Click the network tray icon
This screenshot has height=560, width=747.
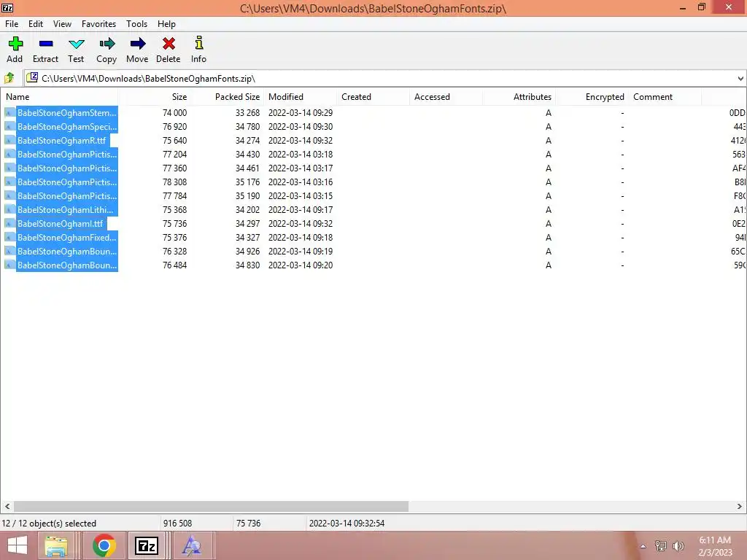[661, 545]
